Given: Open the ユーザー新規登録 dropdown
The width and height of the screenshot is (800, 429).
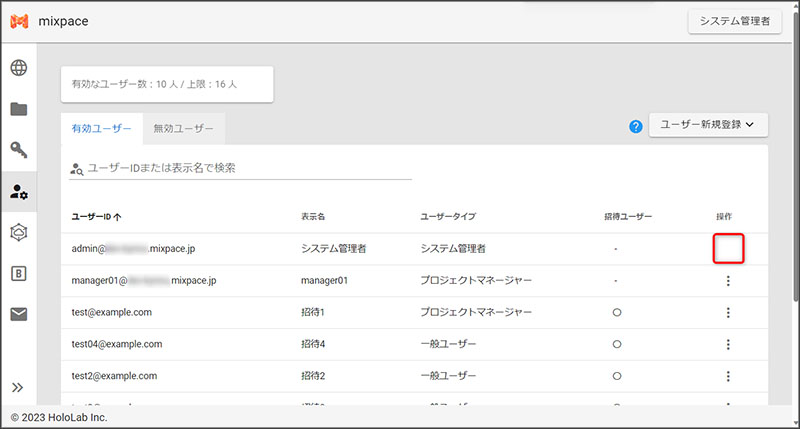Looking at the screenshot, I should (708, 125).
